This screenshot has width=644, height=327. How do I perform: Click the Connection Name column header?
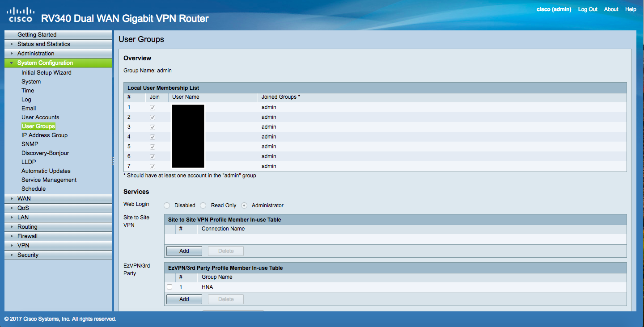223,229
